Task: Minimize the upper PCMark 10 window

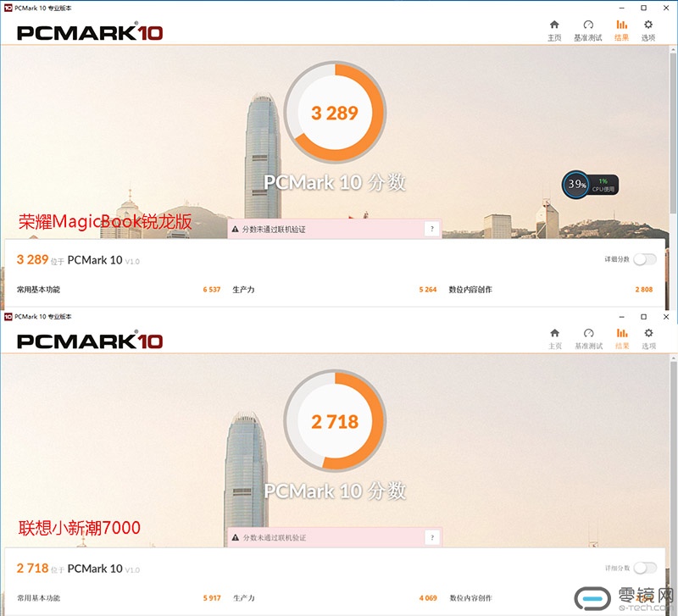Action: (622, 8)
